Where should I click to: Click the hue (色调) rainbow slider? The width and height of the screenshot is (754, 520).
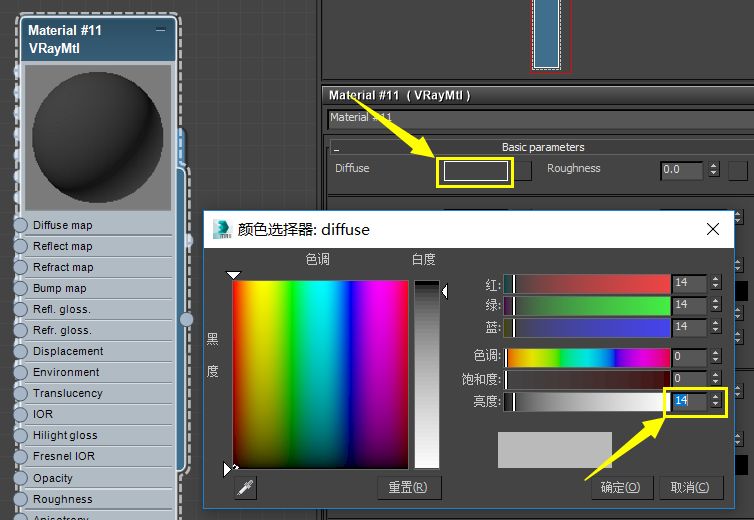(587, 357)
